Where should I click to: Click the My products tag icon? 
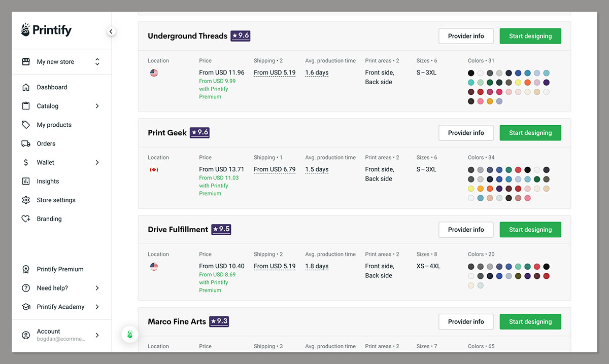tap(26, 124)
